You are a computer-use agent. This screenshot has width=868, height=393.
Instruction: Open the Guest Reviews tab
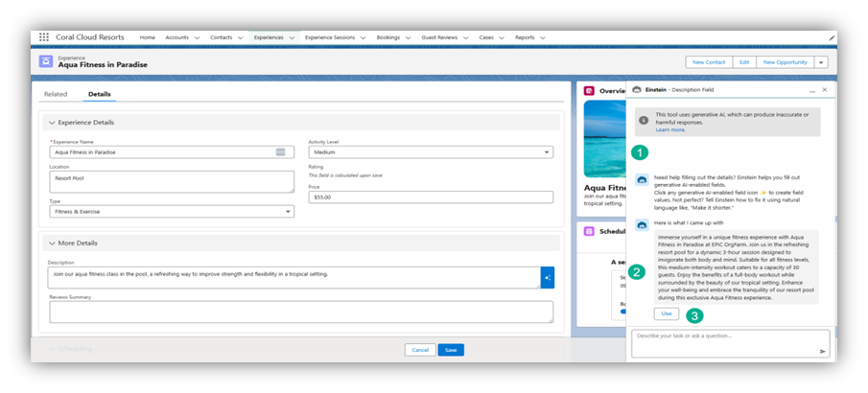click(439, 37)
